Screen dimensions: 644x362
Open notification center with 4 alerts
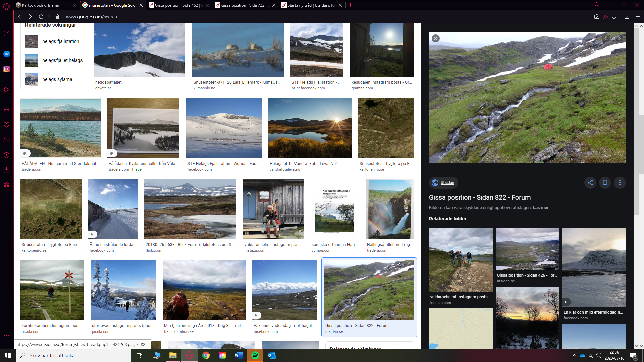coord(634,356)
